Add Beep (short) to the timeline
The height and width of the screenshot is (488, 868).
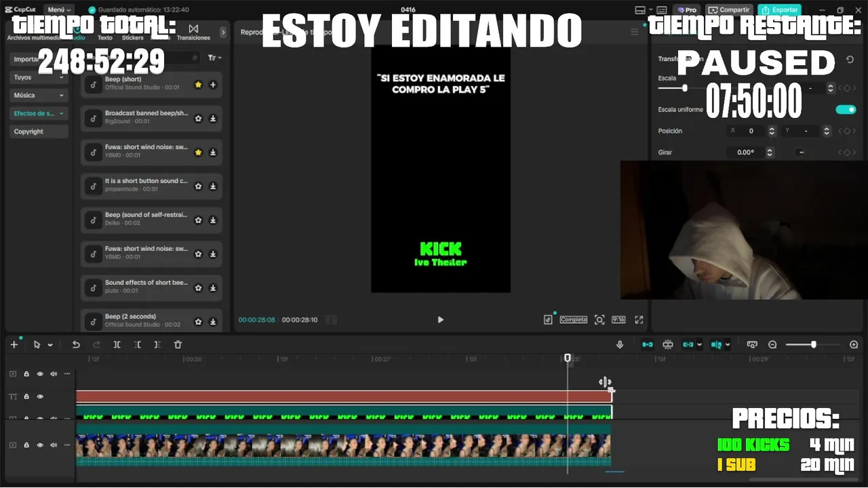pos(213,85)
